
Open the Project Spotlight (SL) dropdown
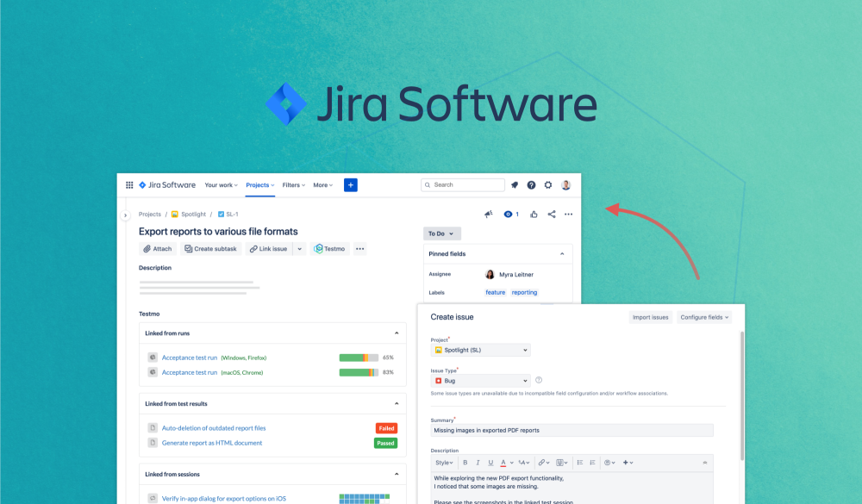click(x=480, y=350)
